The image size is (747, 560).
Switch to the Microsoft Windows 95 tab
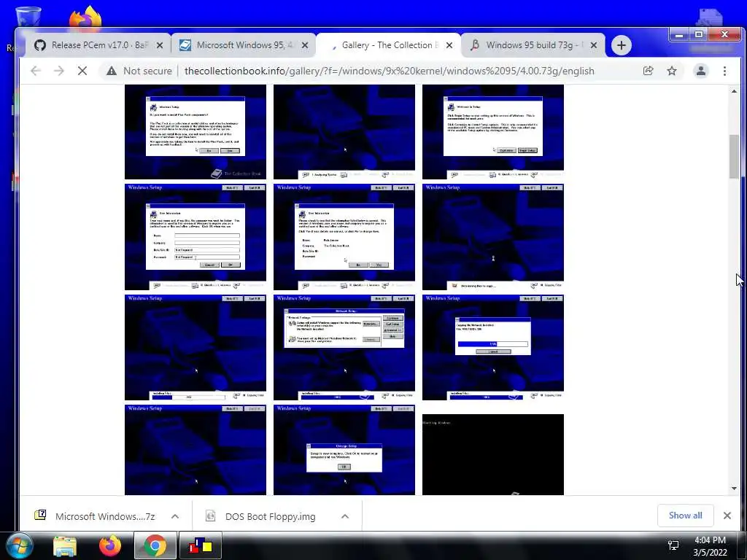click(243, 45)
